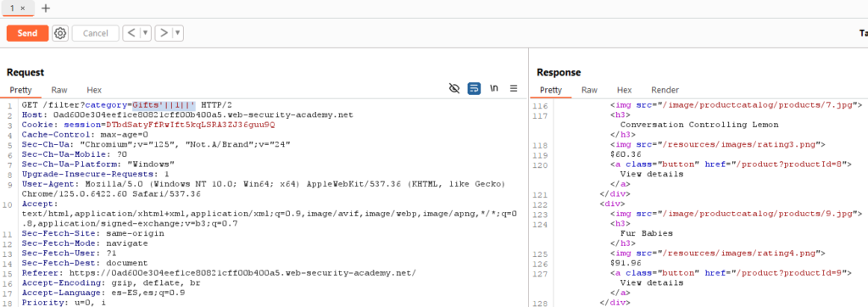Viewport: 868px width, 307px height.
Task: Add a new Repeater tab
Action: pos(46,8)
